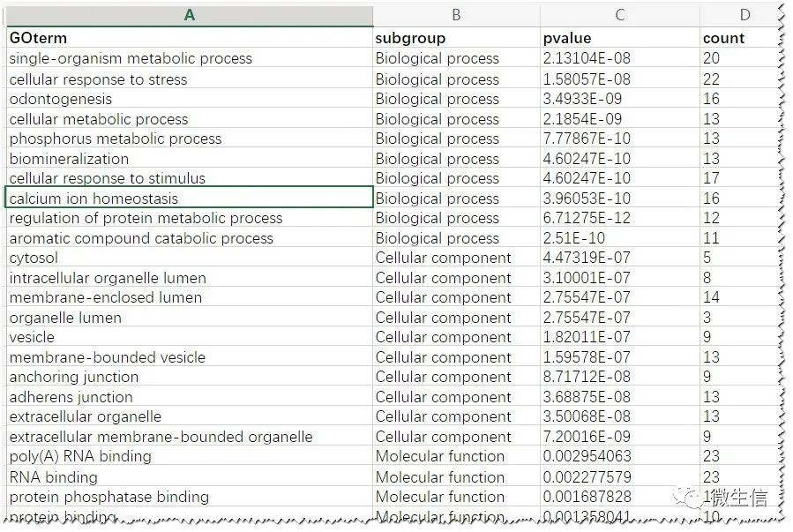Select the 'anchoring junction' cell
The width and height of the screenshot is (793, 532).
[x=189, y=377]
